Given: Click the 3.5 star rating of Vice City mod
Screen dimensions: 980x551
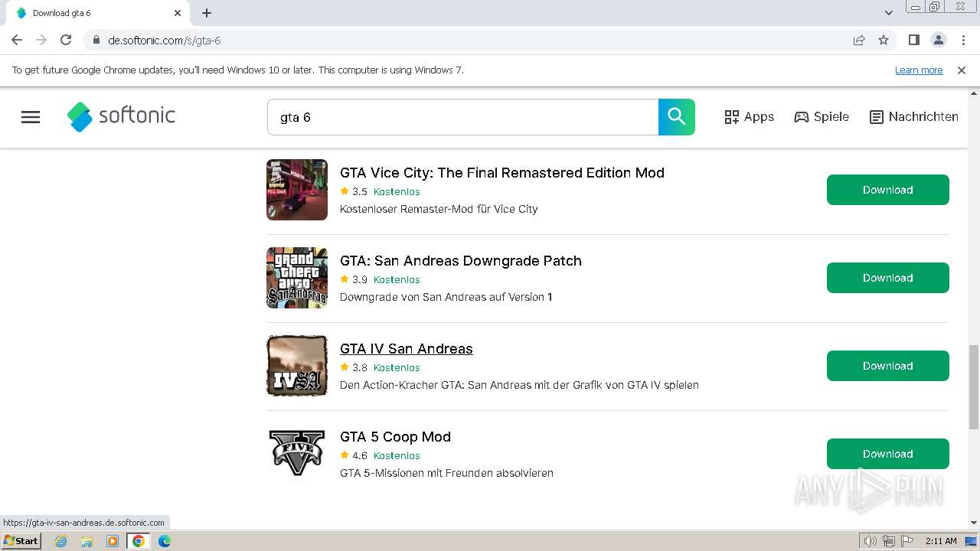Looking at the screenshot, I should pyautogui.click(x=354, y=192).
